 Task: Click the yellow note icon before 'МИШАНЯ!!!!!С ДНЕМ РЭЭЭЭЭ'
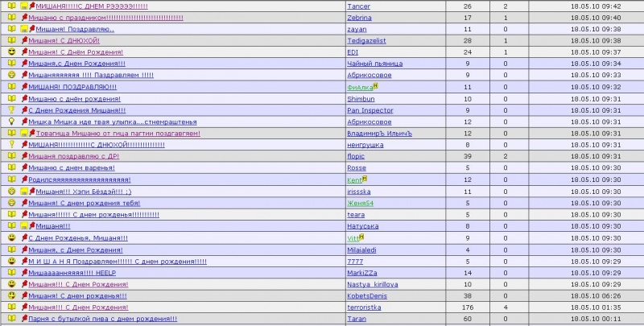tap(24, 6)
